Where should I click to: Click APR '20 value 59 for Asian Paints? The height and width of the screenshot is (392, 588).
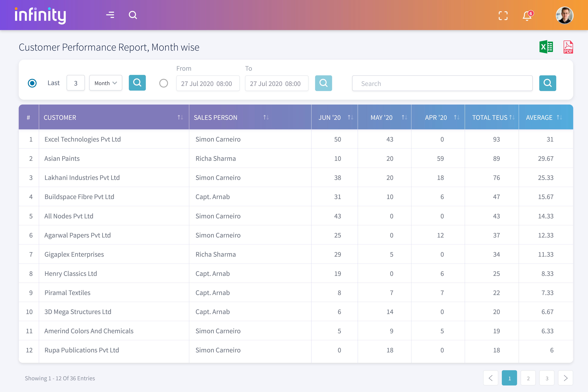[x=440, y=158]
